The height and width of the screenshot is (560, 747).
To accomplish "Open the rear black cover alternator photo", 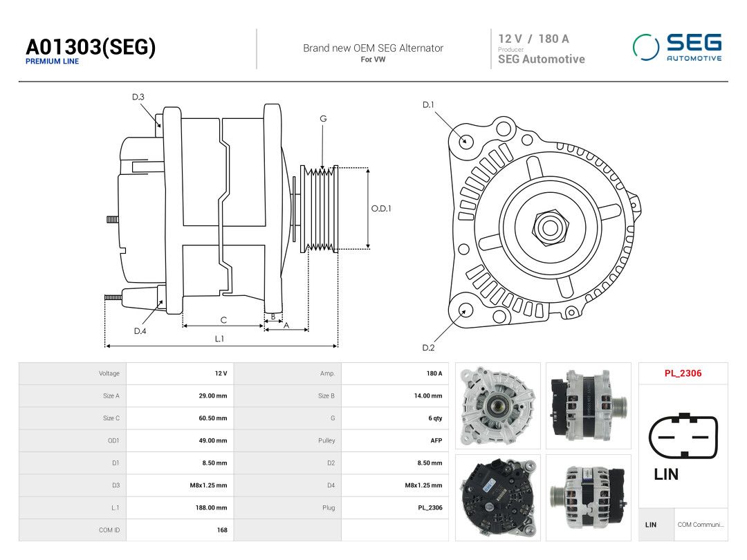I will click(x=498, y=498).
